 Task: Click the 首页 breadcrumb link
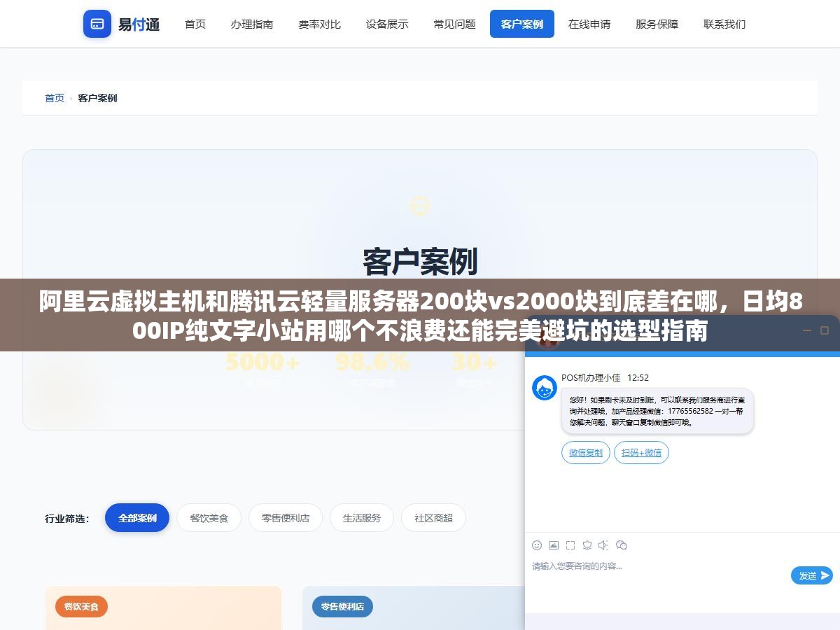pyautogui.click(x=55, y=98)
